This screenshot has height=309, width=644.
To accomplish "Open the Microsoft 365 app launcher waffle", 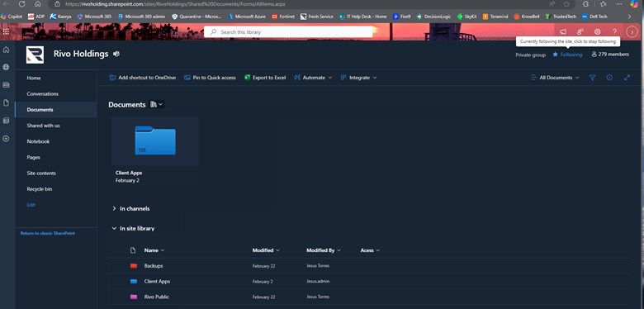I will 6,31.
